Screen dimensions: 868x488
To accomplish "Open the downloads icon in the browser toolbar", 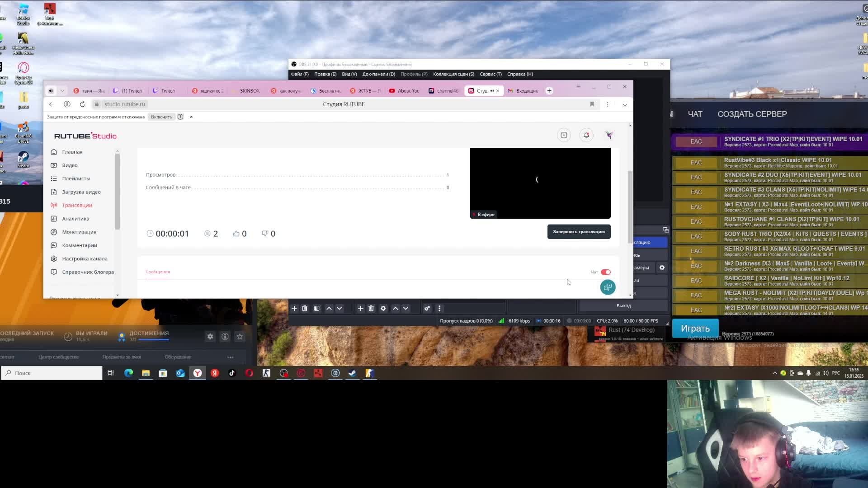I will (x=625, y=104).
